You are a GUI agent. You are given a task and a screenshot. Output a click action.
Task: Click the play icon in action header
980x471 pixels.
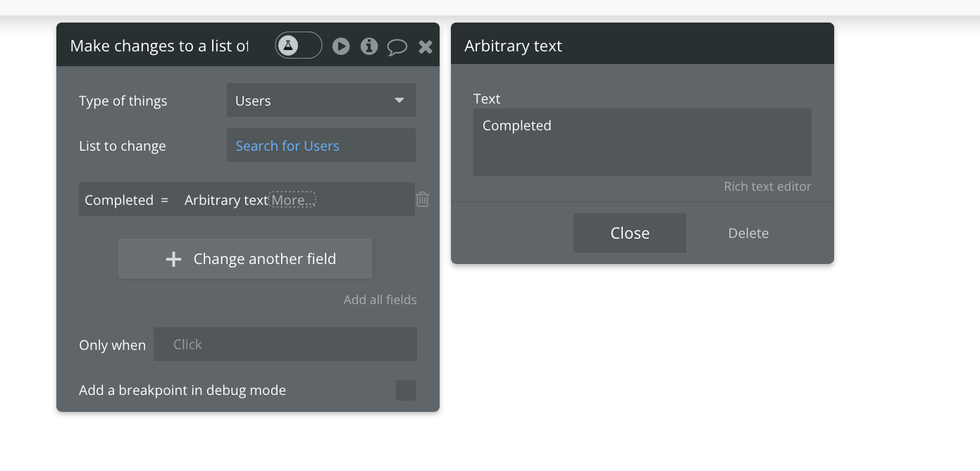coord(341,46)
